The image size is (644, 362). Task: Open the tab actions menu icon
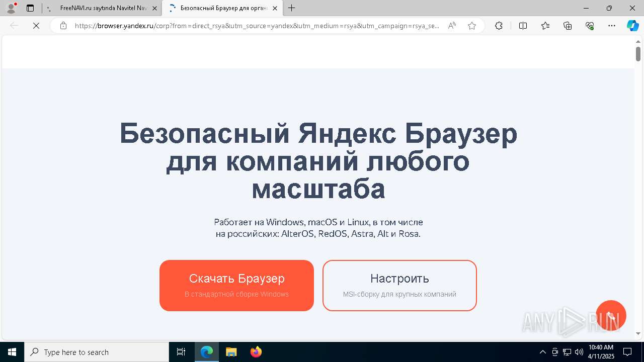(30, 8)
